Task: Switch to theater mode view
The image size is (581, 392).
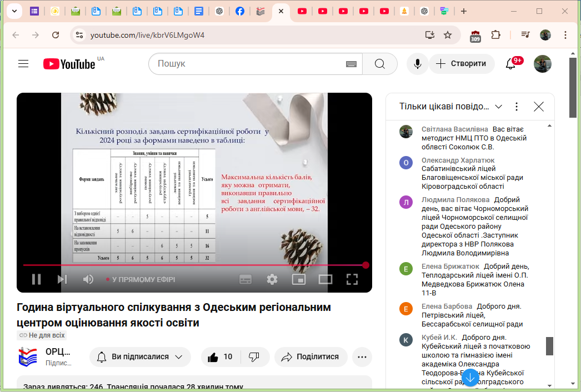Action: [x=325, y=279]
